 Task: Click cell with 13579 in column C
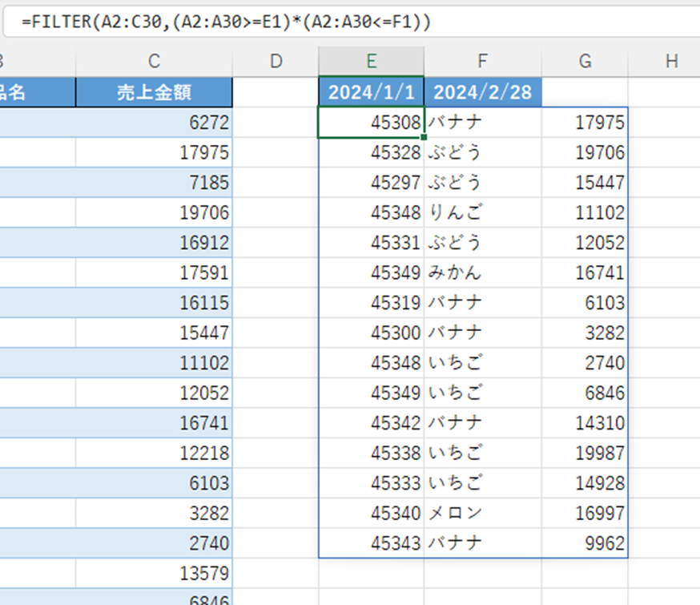[154, 574]
